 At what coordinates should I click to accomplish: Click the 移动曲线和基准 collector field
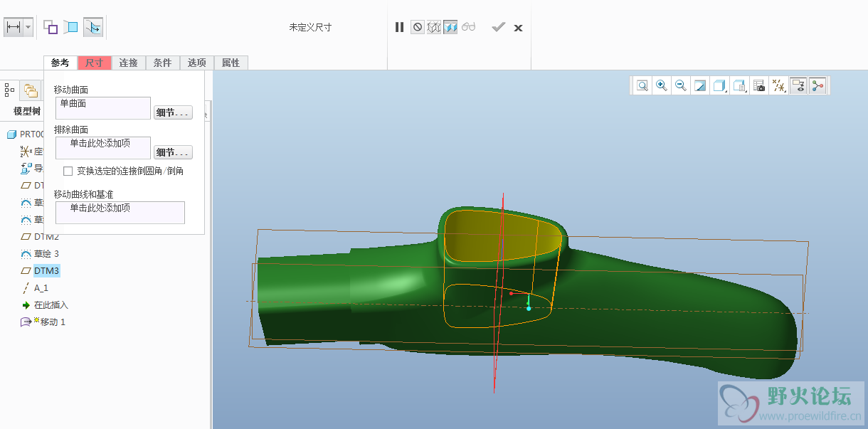119,212
